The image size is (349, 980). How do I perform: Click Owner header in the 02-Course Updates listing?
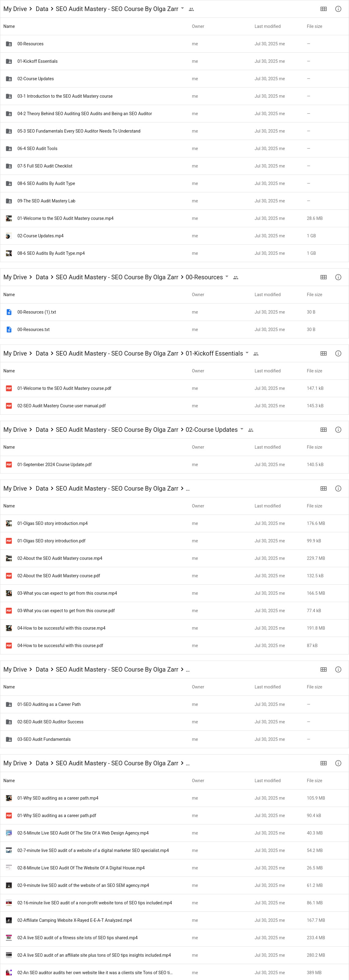point(198,447)
